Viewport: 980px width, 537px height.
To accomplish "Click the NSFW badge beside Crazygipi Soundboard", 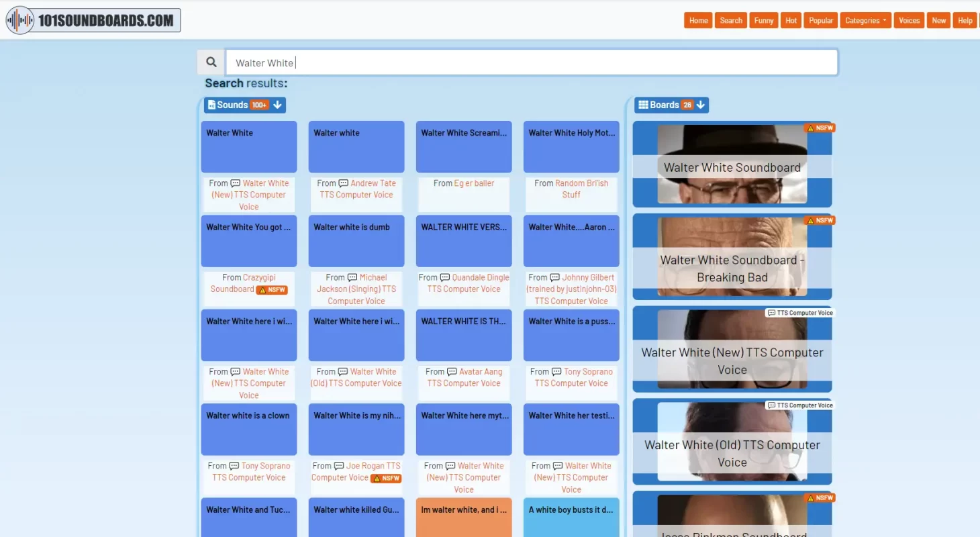I will (x=273, y=290).
